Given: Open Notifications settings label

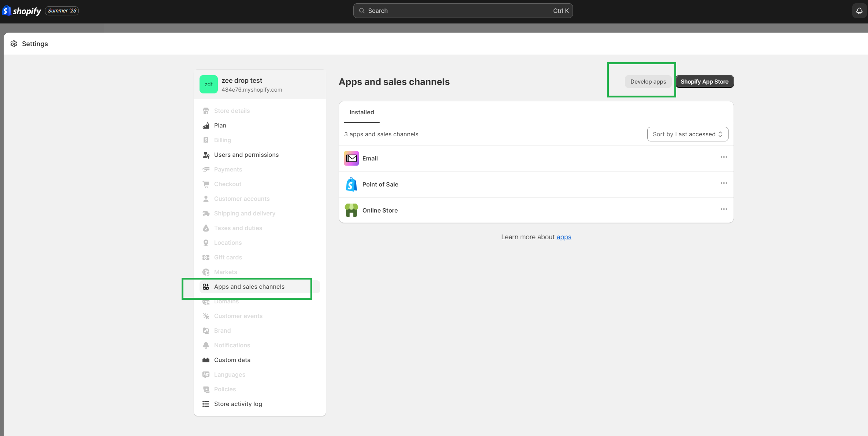Looking at the screenshot, I should (x=232, y=346).
